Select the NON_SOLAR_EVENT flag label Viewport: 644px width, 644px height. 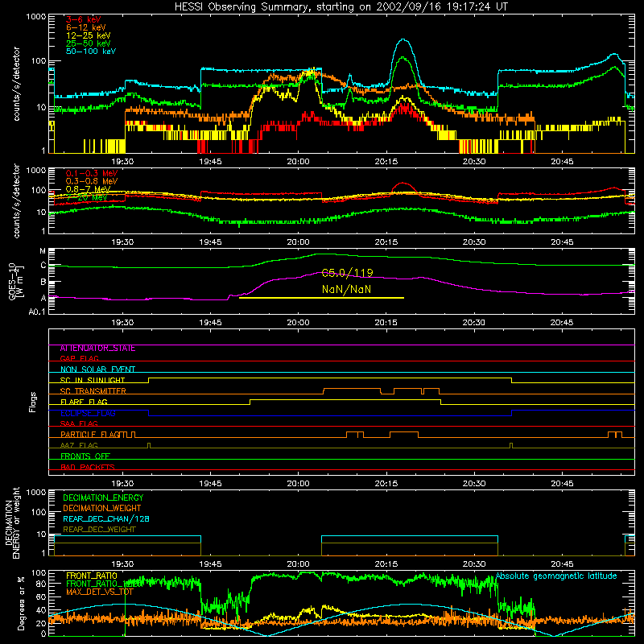pos(97,369)
